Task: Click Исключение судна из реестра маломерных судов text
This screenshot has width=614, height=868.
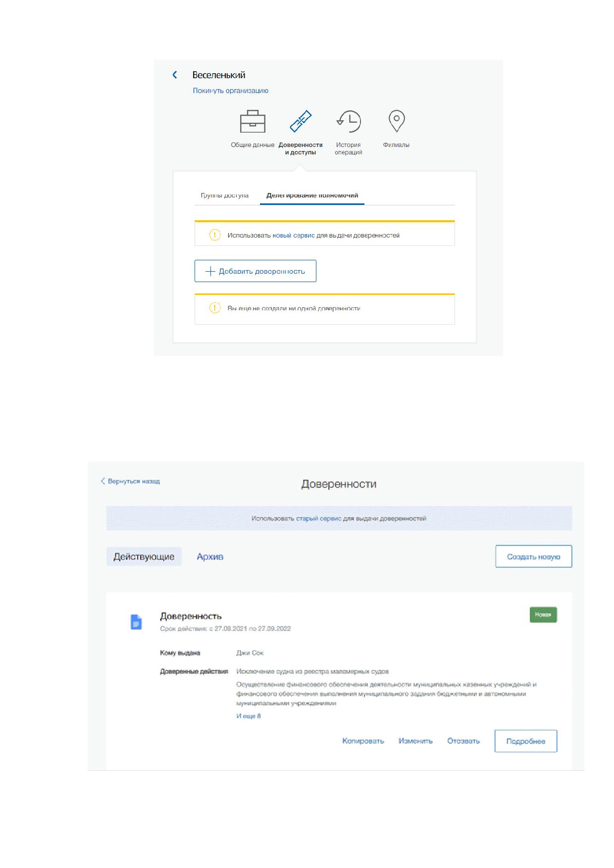Action: coord(312,672)
